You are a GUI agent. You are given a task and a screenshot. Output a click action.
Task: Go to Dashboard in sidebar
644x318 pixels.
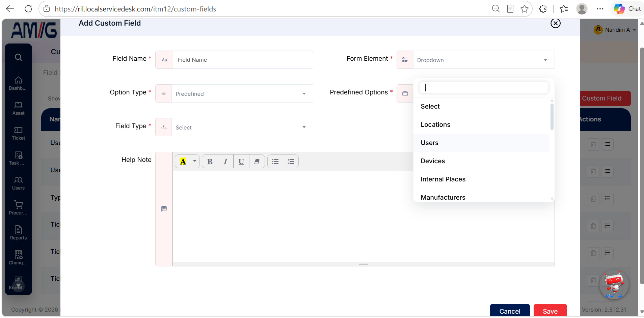point(18,83)
